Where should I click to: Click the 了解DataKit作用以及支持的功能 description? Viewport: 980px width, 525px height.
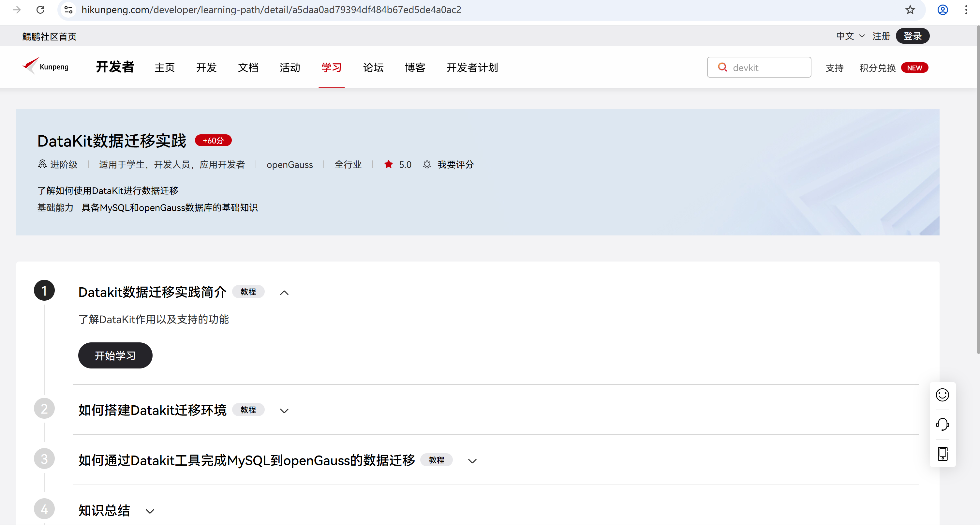point(154,319)
